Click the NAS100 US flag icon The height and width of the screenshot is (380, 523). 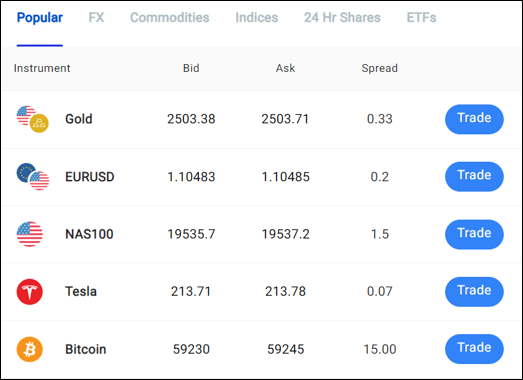click(x=30, y=234)
